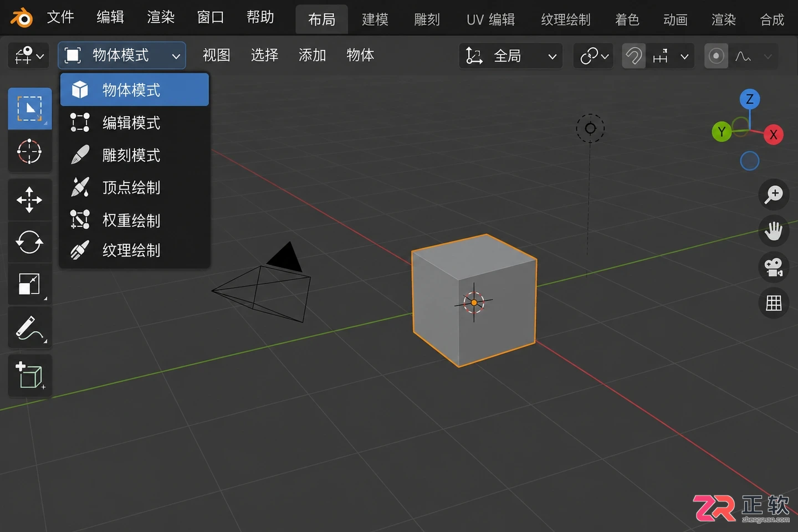Switch to the 合成 workspace tab

tap(772, 19)
